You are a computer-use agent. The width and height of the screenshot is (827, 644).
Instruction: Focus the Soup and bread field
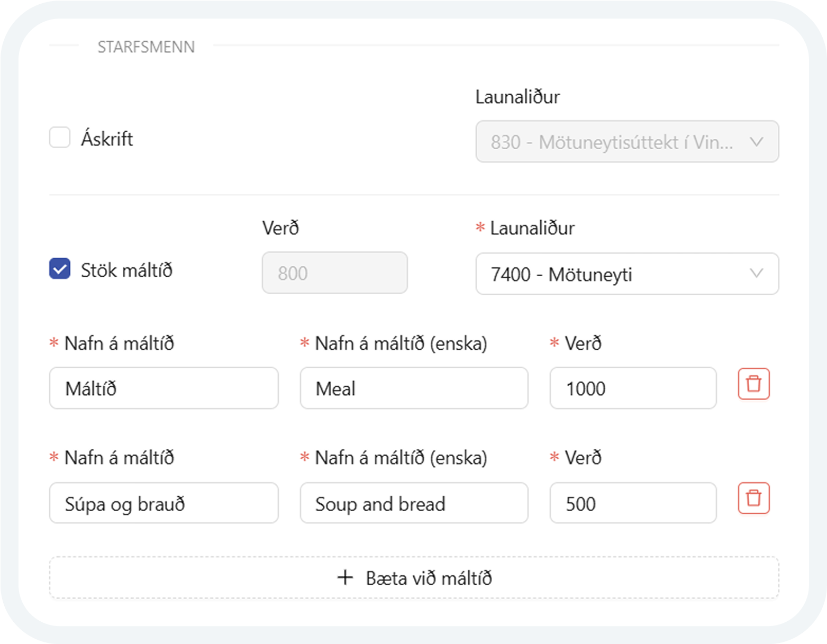(414, 503)
